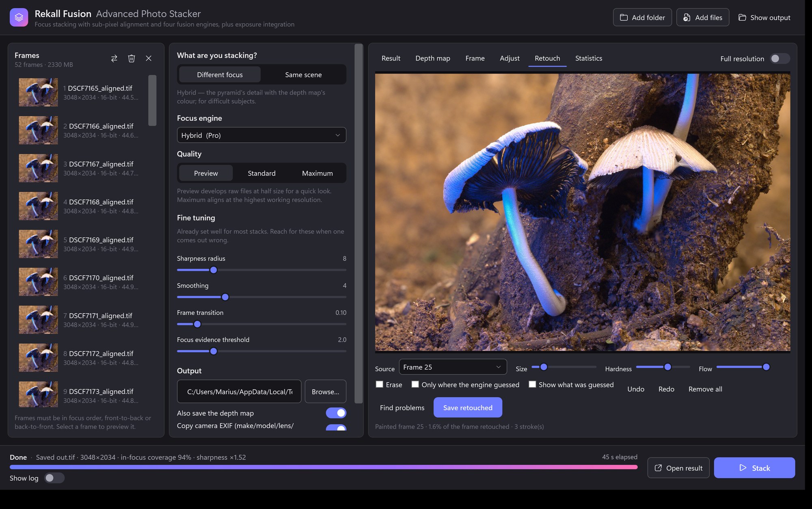Select Preview quality

[x=206, y=173]
